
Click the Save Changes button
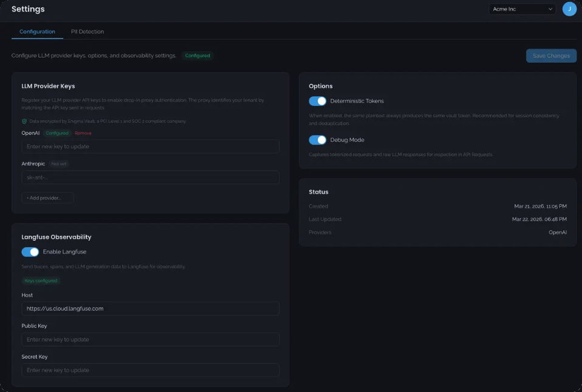tap(551, 56)
